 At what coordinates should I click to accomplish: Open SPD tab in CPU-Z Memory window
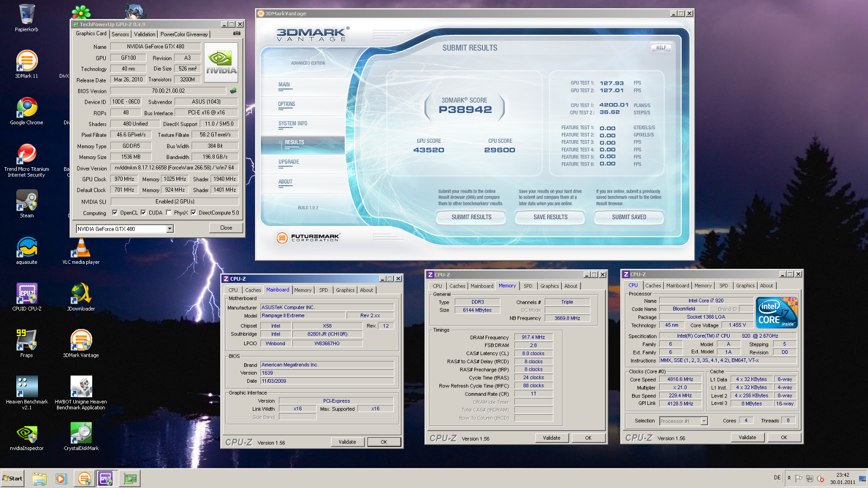(528, 286)
